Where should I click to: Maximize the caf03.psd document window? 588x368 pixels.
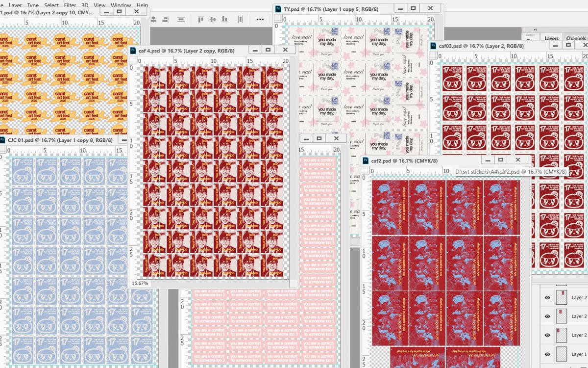pos(568,45)
